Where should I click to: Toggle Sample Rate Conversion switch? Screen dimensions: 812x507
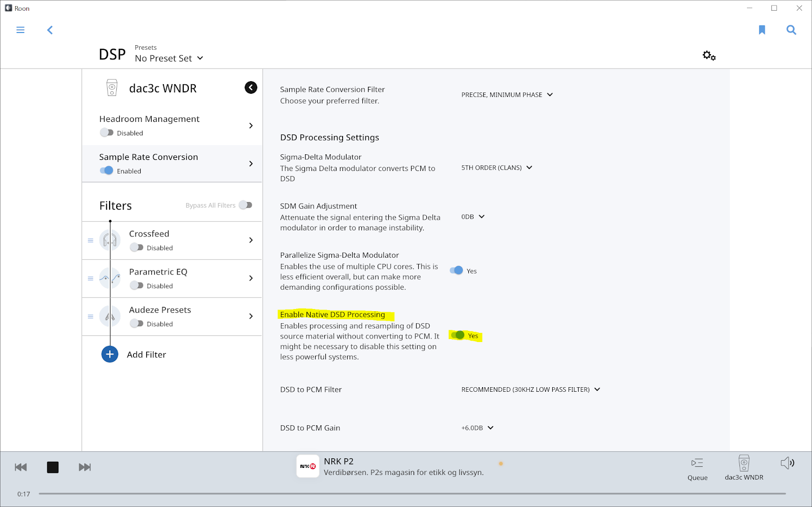(x=107, y=171)
